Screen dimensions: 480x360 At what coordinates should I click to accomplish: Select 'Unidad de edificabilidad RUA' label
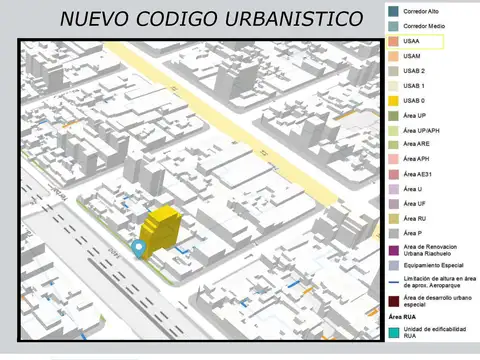point(435,333)
